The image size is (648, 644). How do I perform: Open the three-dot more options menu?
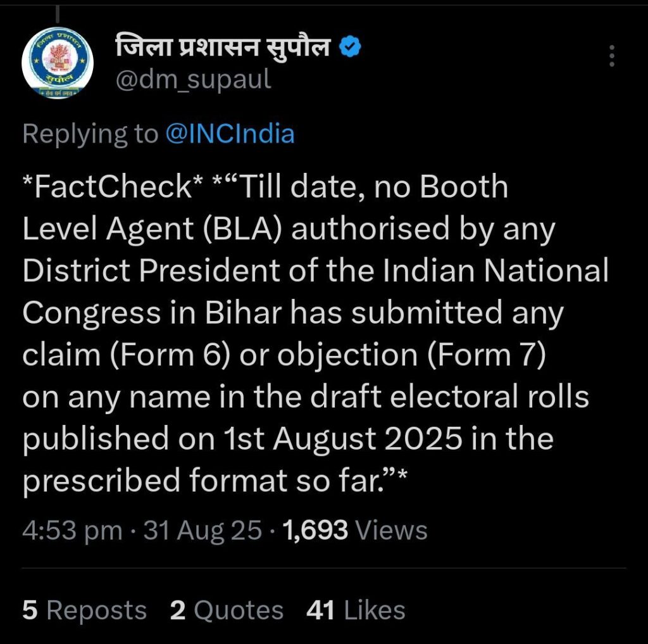pos(611,56)
